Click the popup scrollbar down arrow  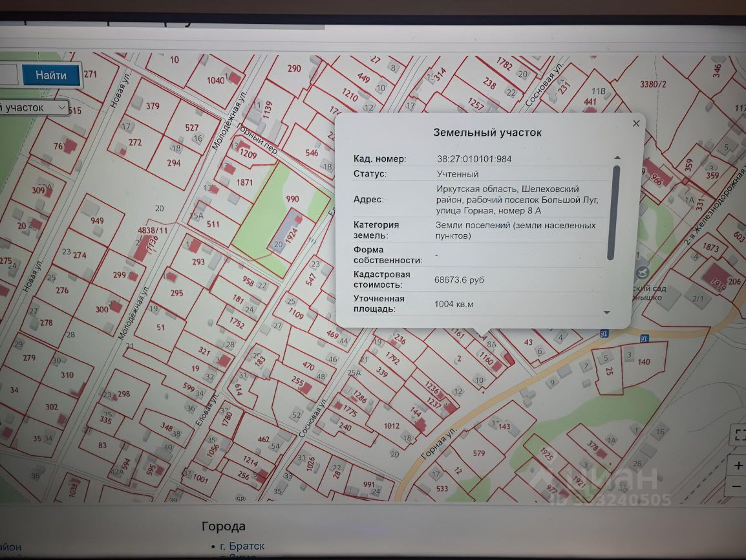click(x=606, y=312)
